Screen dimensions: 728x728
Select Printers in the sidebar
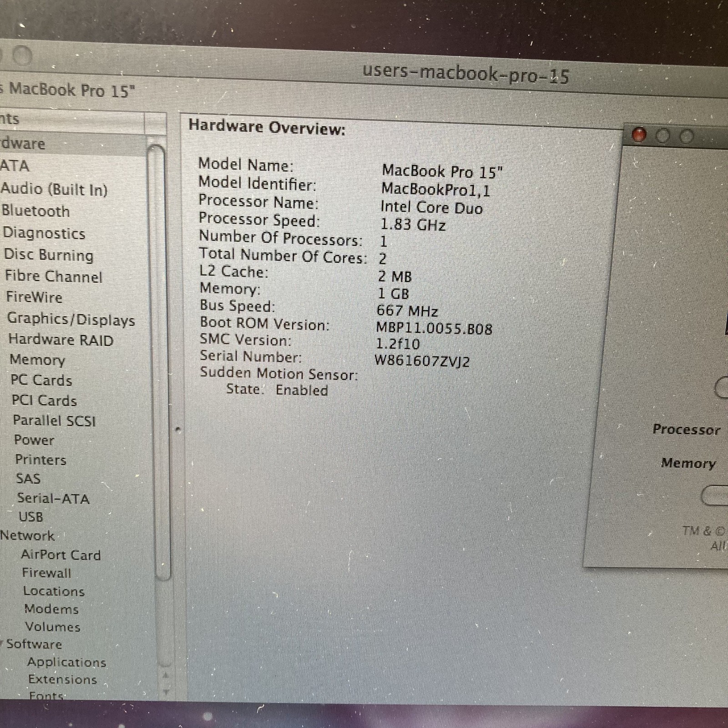tap(41, 460)
